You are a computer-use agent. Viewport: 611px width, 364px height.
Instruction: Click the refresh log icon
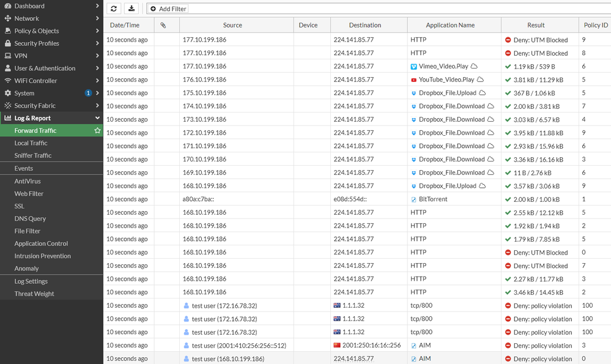(114, 9)
